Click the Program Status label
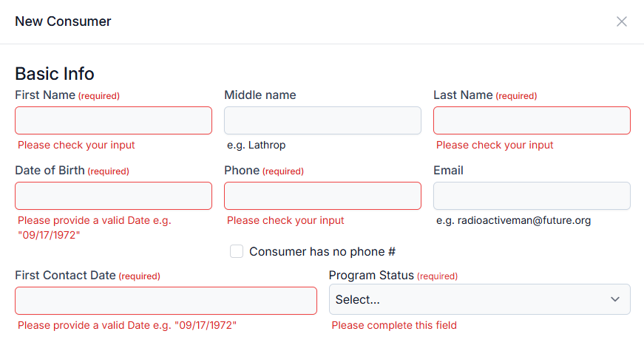The width and height of the screenshot is (644, 348). 371,275
